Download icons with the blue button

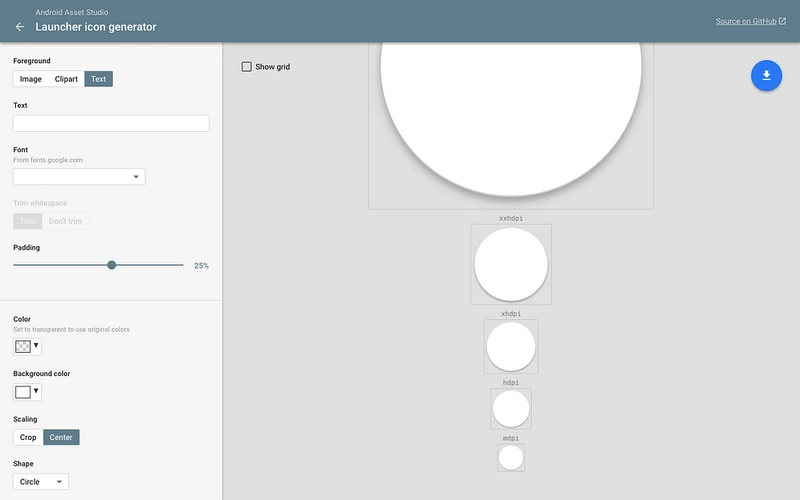(766, 76)
